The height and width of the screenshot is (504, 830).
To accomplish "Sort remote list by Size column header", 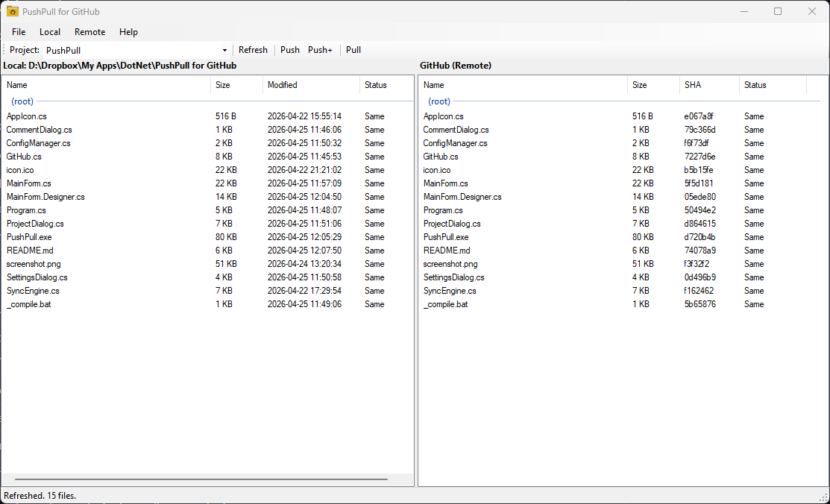I will pyautogui.click(x=654, y=85).
